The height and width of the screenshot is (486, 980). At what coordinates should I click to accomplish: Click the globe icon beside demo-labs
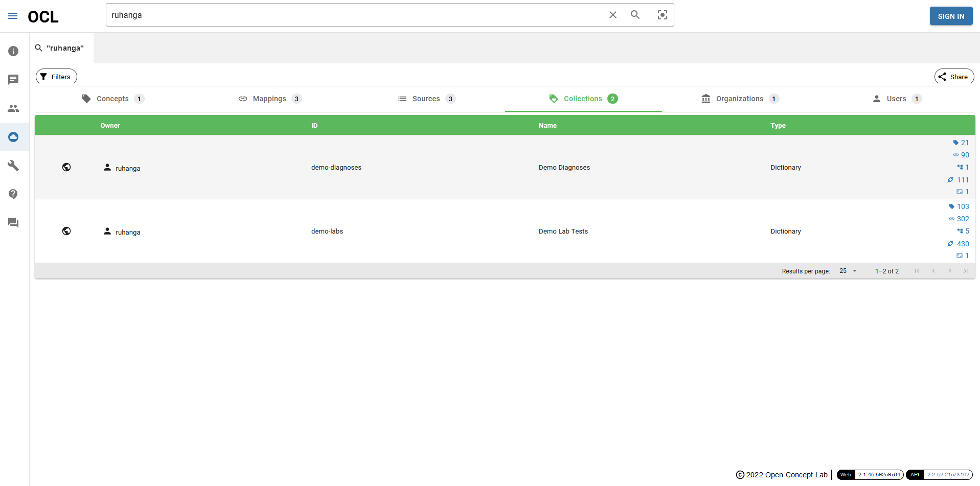point(66,231)
